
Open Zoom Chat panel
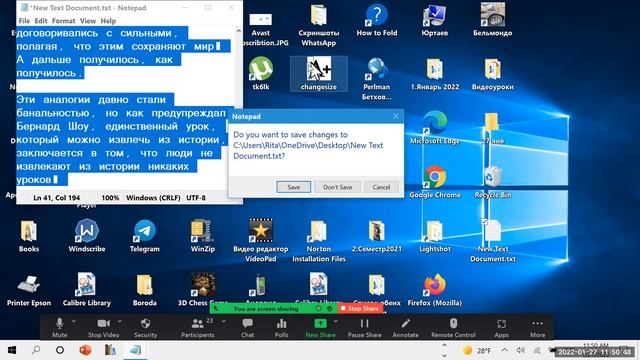click(x=247, y=327)
